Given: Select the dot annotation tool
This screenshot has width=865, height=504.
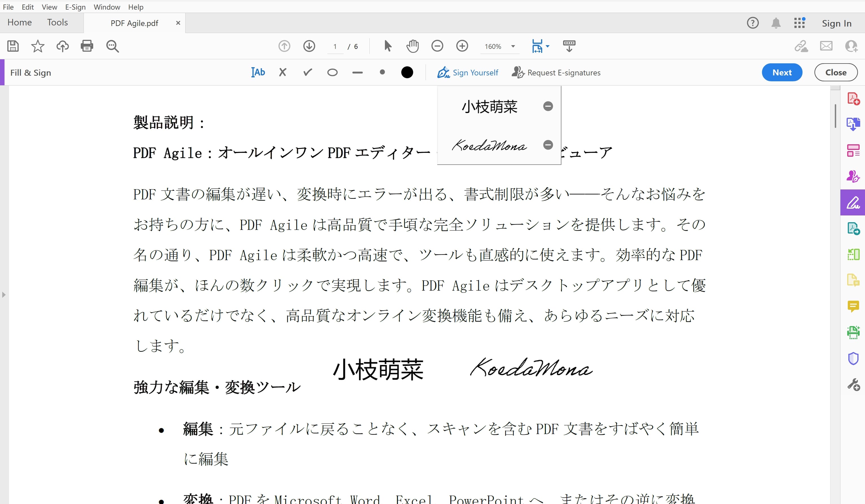Looking at the screenshot, I should 382,72.
